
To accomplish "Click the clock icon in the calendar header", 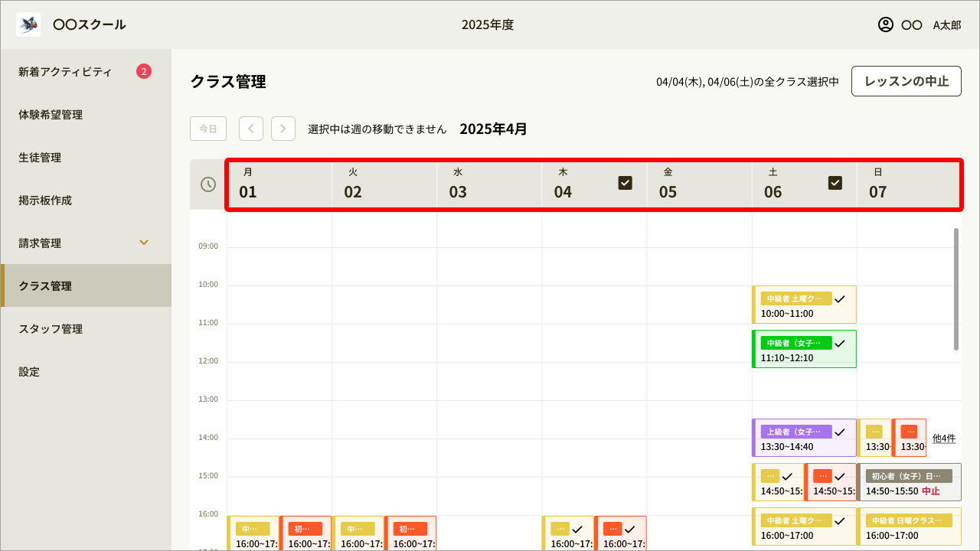I will tap(207, 184).
